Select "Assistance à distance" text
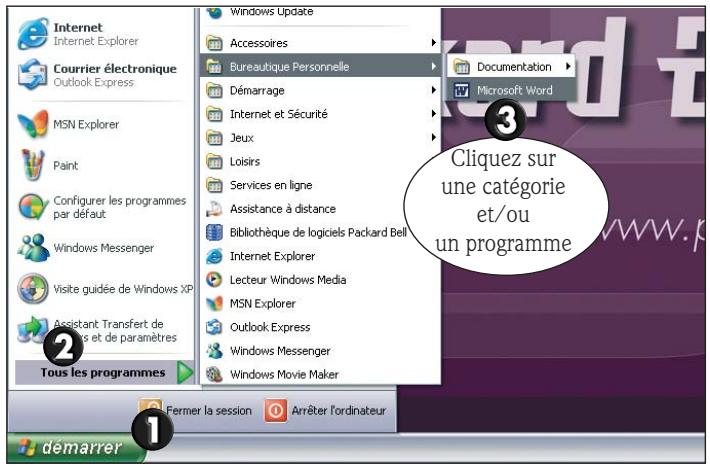 (283, 209)
